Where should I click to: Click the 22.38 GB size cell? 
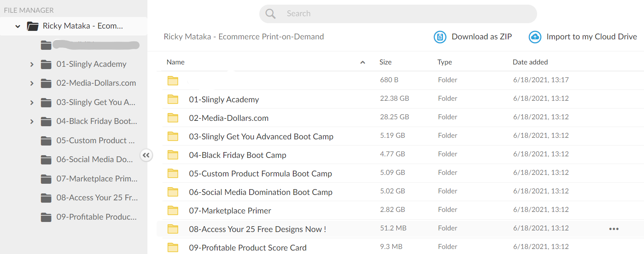point(394,98)
